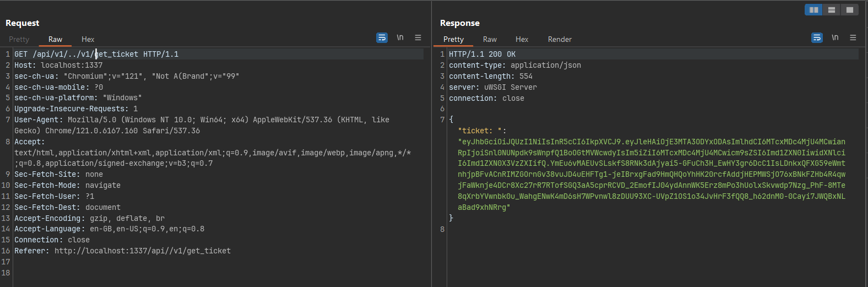
Task: Click the content-length: 554 line
Action: [491, 76]
